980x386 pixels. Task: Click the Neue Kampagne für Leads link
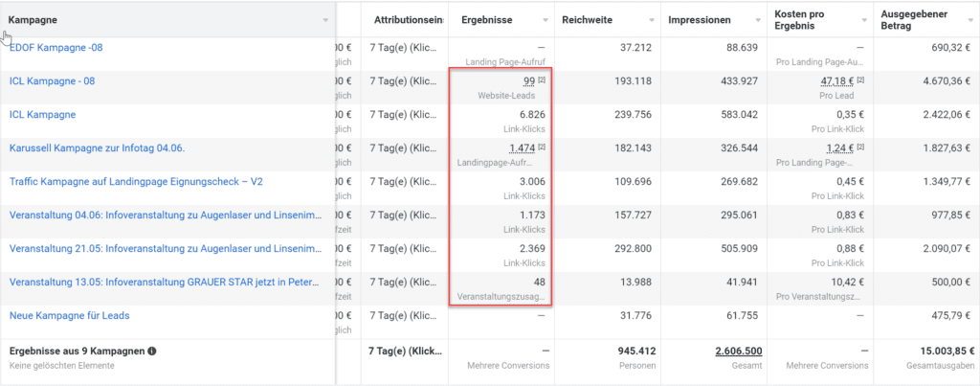pos(69,315)
